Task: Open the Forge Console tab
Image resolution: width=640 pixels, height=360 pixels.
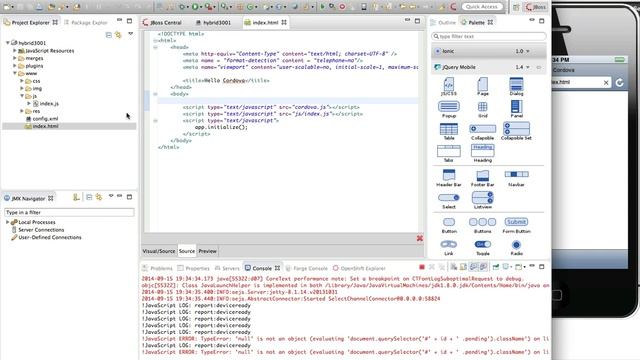Action: [307, 268]
